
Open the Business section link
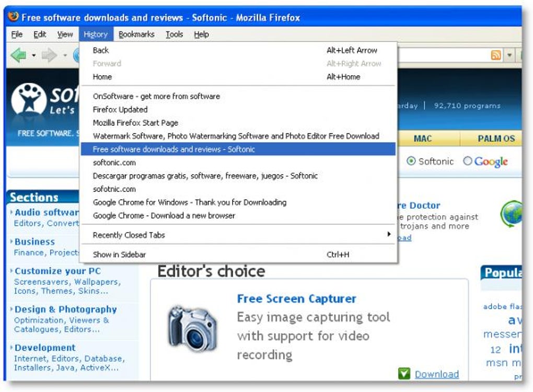34,241
